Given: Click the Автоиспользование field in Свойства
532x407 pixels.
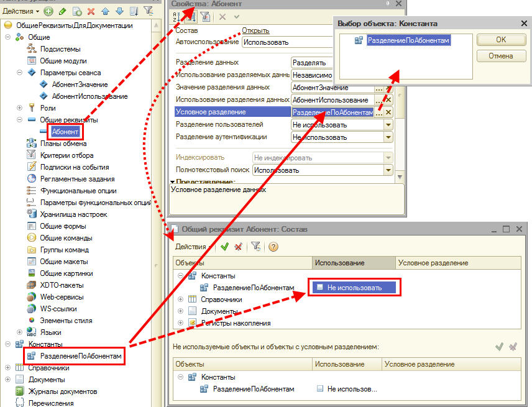Looking at the screenshot, I should (x=287, y=42).
